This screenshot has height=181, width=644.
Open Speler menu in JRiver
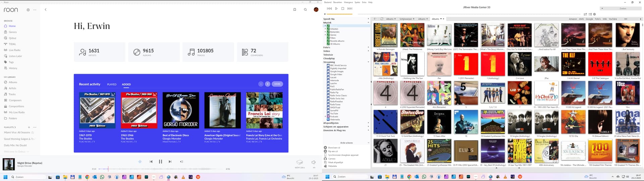pos(358,2)
